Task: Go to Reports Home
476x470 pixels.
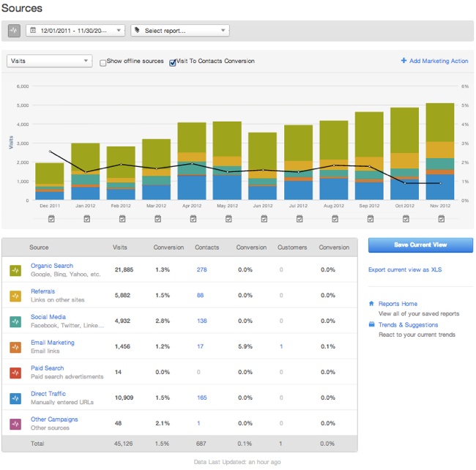Action: [398, 304]
